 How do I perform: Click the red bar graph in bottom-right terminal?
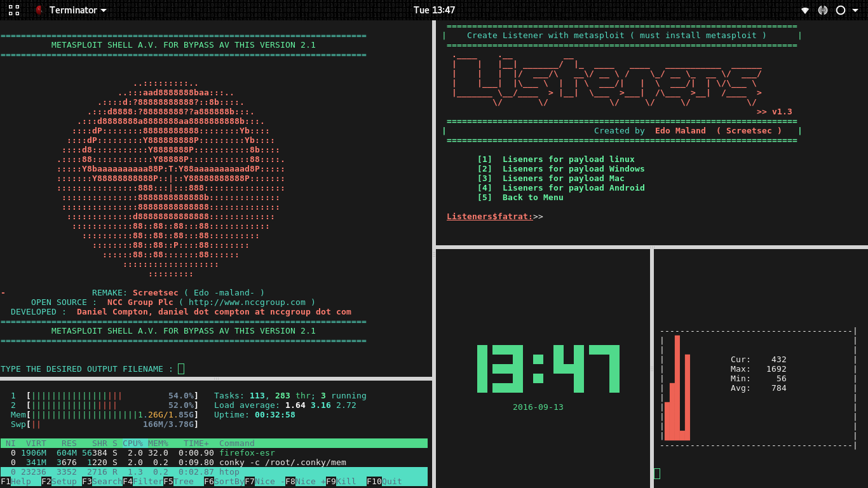(x=677, y=388)
